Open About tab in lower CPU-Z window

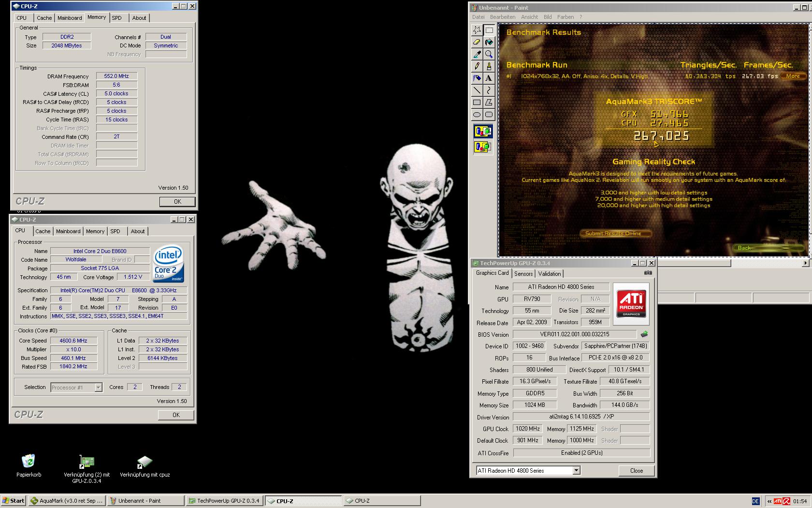coord(138,231)
